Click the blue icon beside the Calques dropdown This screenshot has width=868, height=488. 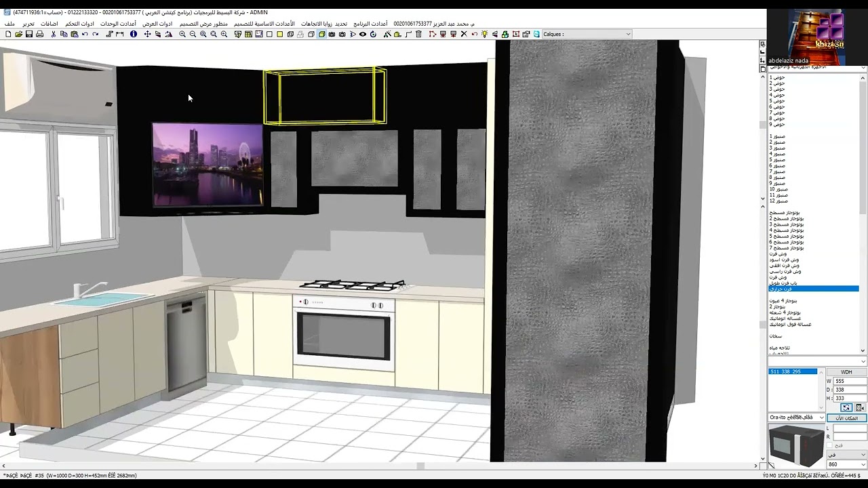click(537, 34)
